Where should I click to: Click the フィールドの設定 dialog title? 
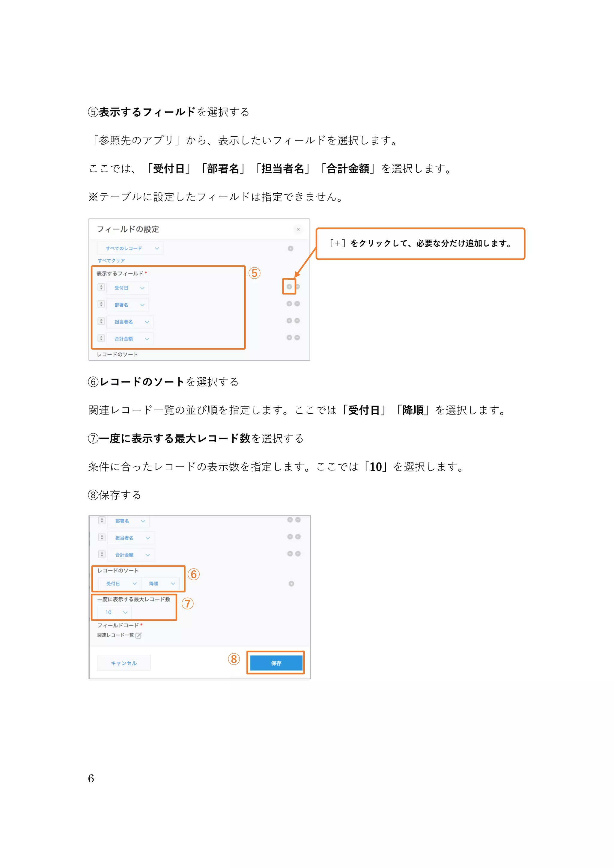(x=128, y=229)
